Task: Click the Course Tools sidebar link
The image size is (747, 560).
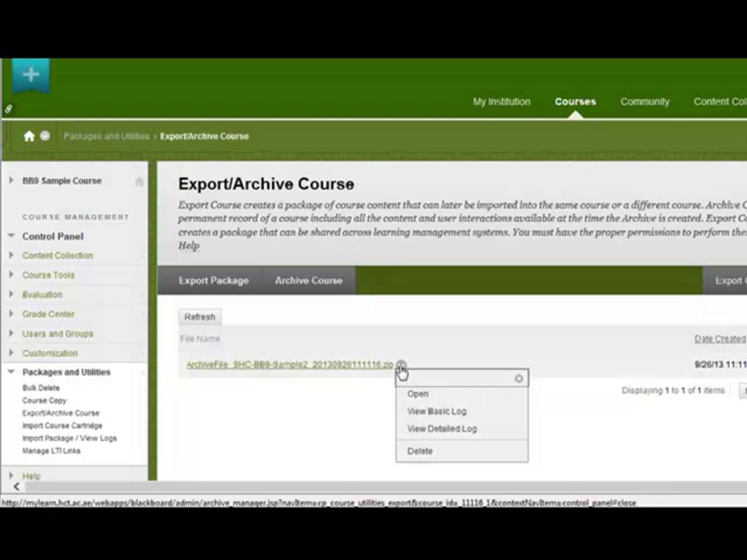Action: 48,275
